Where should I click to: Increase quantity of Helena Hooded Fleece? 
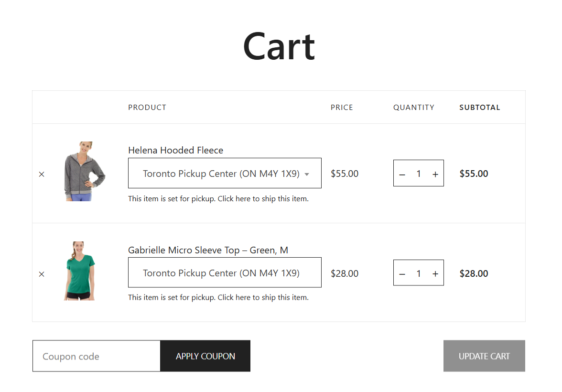tap(435, 173)
